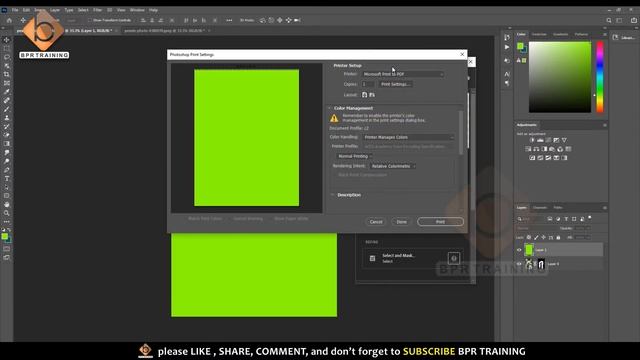640x360 pixels.
Task: Select the Frame tool
Action: pos(7,83)
